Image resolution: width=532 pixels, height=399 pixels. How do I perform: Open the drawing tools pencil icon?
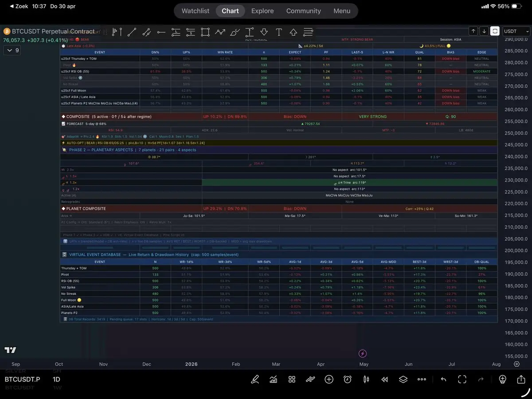[x=255, y=379]
